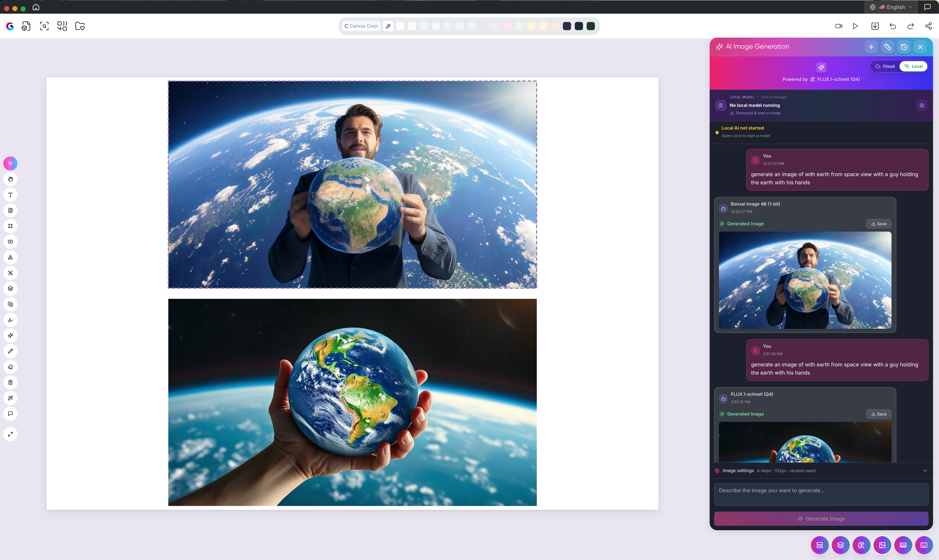Go to home via house icon
This screenshot has width=939, height=560.
[36, 7]
